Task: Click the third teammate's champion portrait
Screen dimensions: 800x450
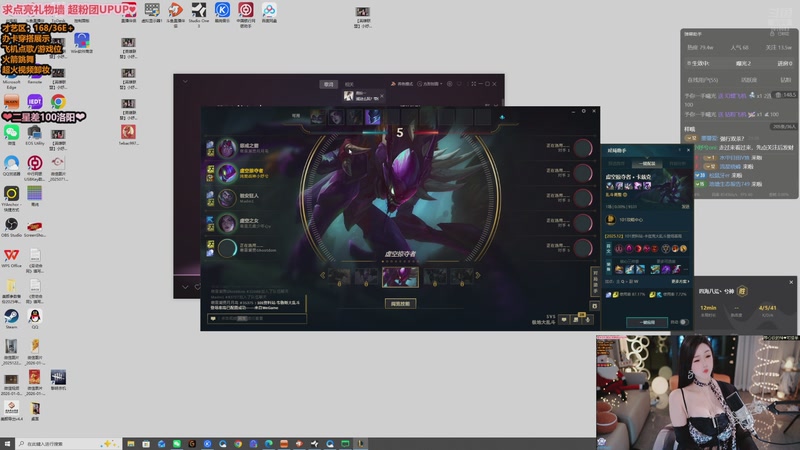Action: point(227,198)
